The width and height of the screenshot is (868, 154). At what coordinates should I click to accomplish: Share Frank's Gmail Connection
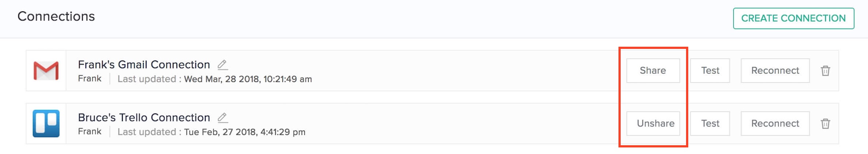tap(653, 70)
